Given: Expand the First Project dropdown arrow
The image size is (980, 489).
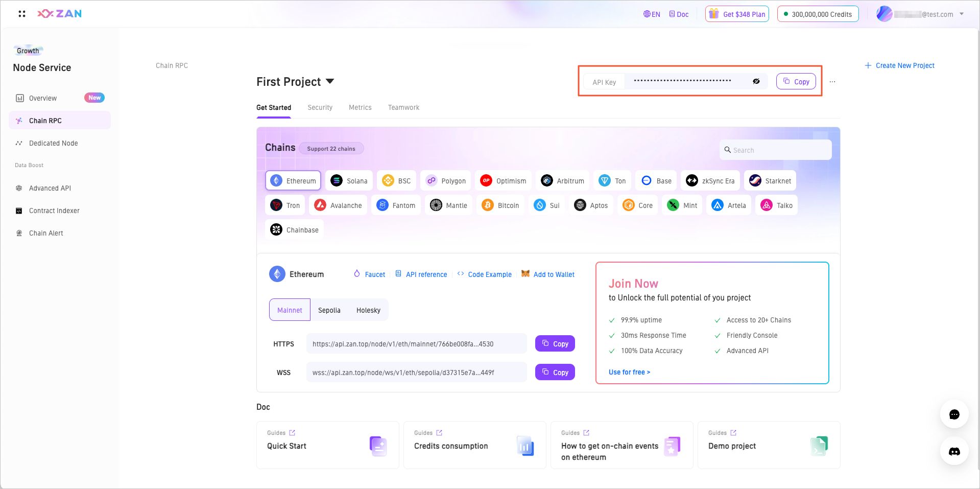Looking at the screenshot, I should coord(330,81).
